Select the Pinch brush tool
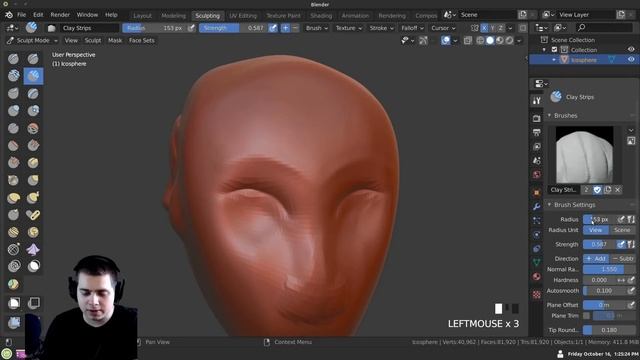 coord(13,180)
